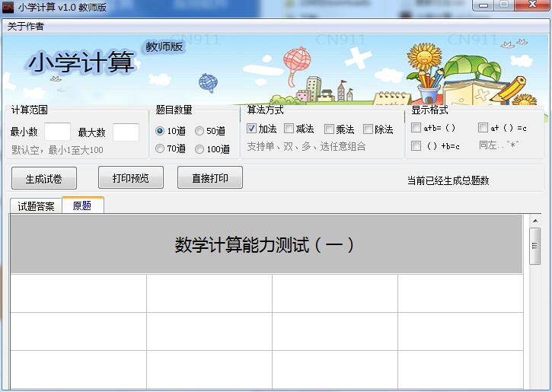The width and height of the screenshot is (552, 392).
Task: Maximize the 小学计算 window
Action: tap(504, 5)
